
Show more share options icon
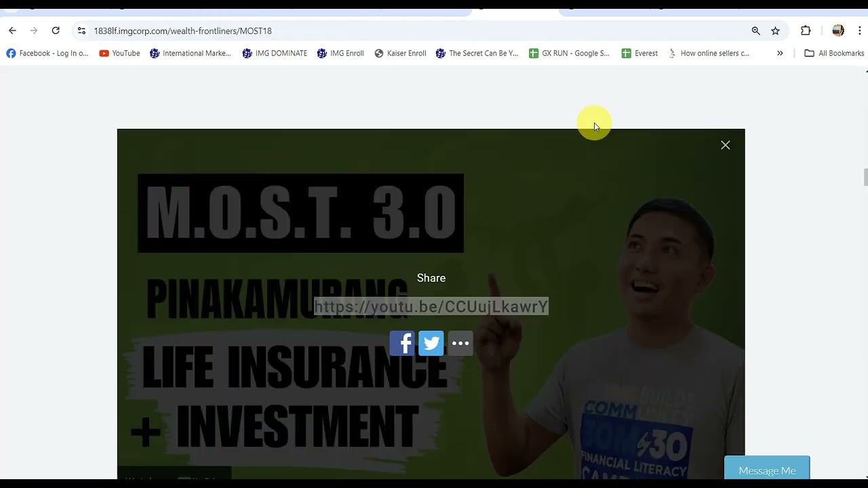tap(460, 343)
